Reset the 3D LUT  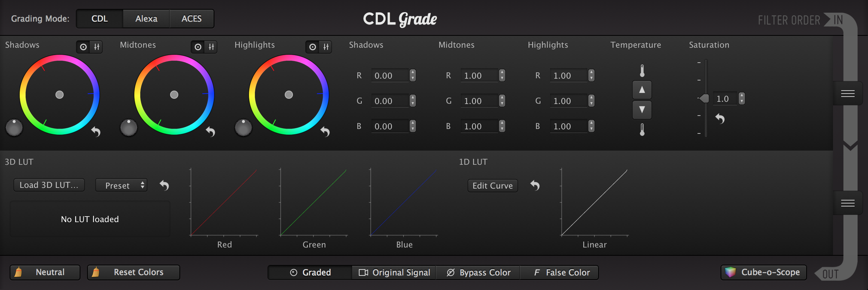pyautogui.click(x=164, y=185)
